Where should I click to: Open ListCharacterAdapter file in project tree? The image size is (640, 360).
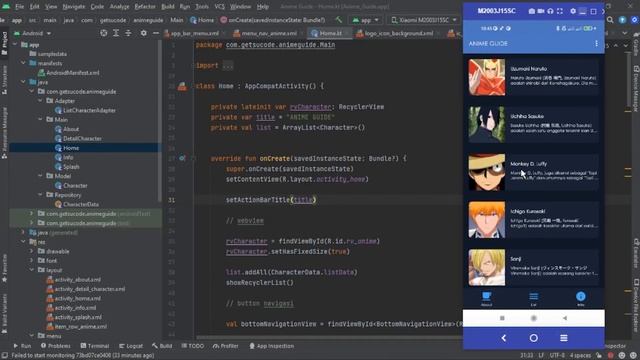(89, 110)
